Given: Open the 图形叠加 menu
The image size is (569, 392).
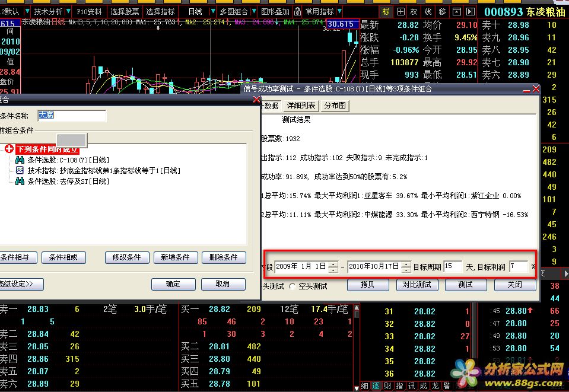Looking at the screenshot, I should point(275,12).
